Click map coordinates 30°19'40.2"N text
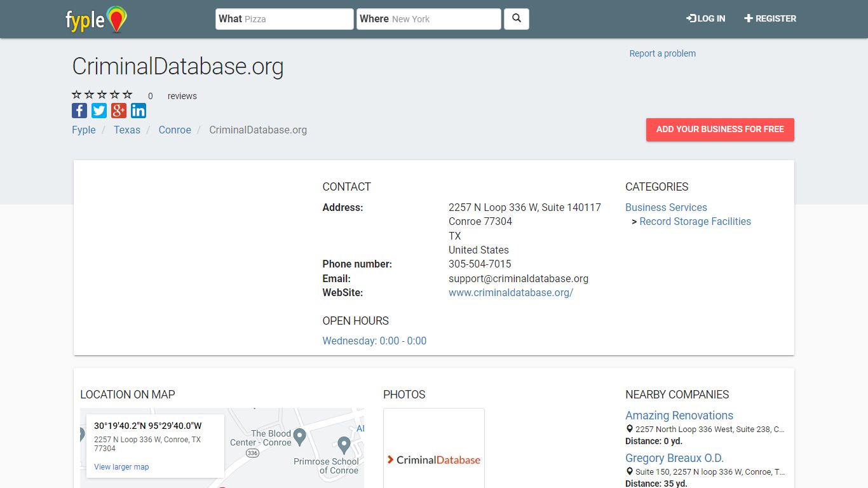This screenshot has height=488, width=868. [148, 426]
